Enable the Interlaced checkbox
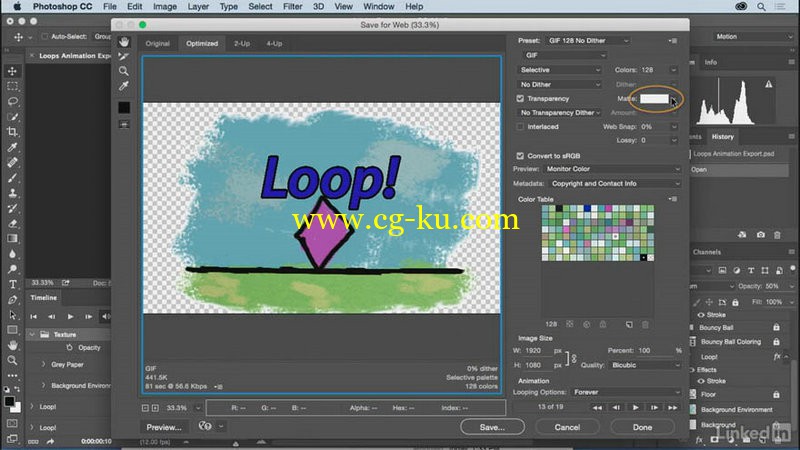The image size is (800, 450). [x=520, y=127]
